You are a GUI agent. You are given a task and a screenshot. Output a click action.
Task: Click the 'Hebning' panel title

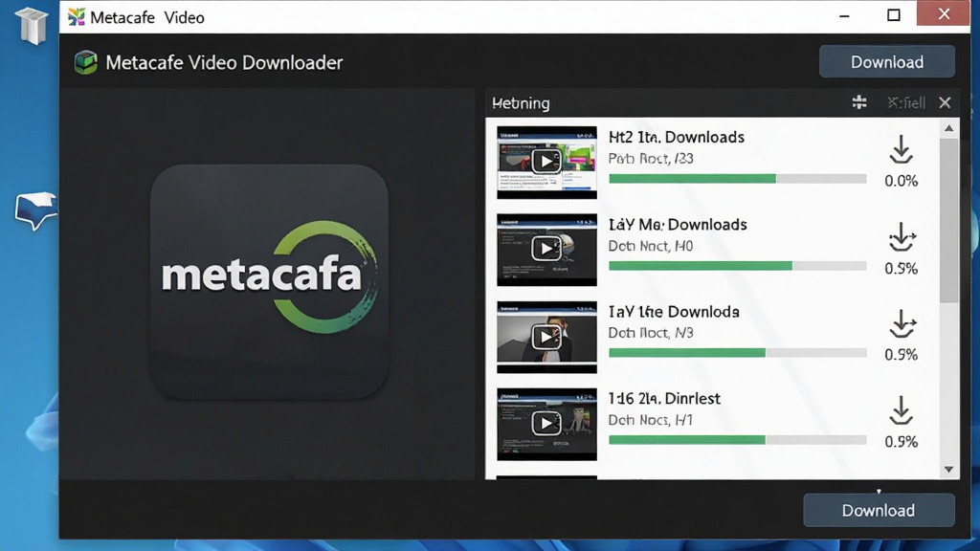(521, 103)
